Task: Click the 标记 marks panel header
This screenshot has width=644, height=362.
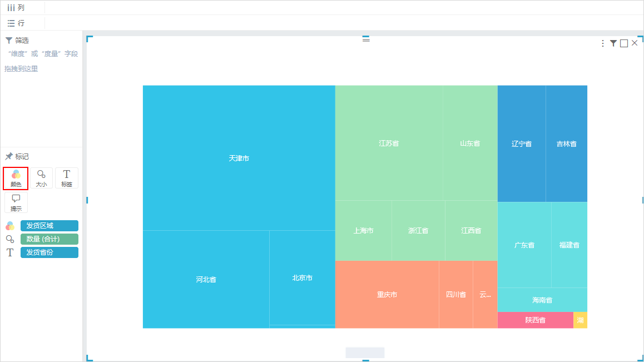Action: coord(17,157)
